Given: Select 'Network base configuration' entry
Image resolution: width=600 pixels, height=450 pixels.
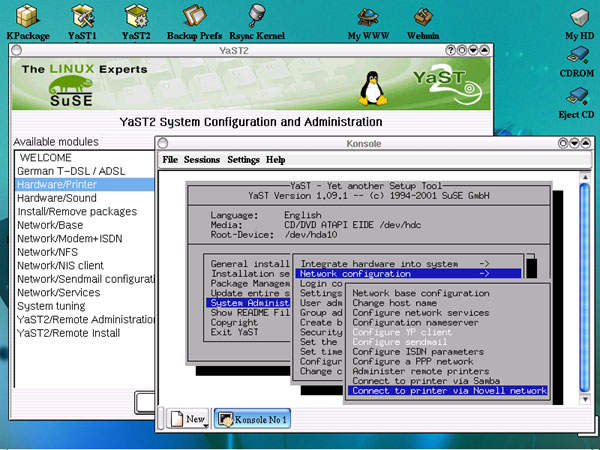Looking at the screenshot, I should click(x=448, y=293).
